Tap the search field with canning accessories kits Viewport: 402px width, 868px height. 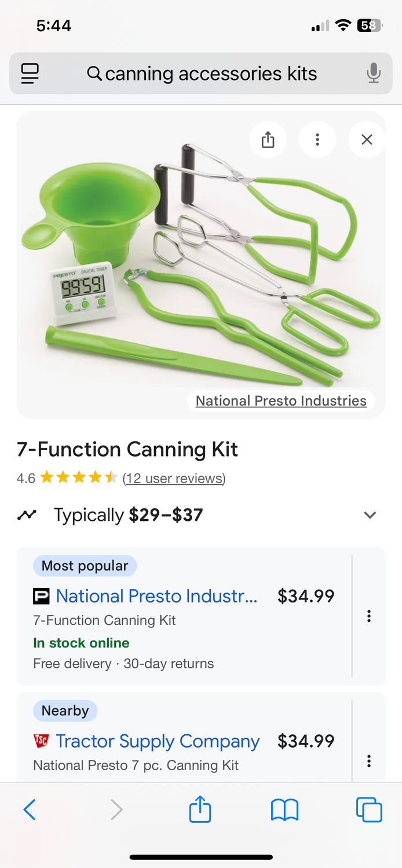coord(202,73)
